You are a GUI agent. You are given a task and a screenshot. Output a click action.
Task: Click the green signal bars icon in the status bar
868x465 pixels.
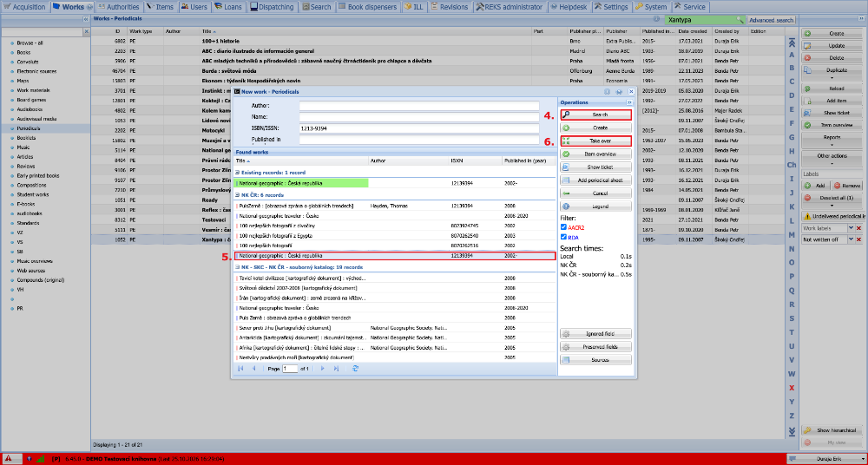pos(41,459)
